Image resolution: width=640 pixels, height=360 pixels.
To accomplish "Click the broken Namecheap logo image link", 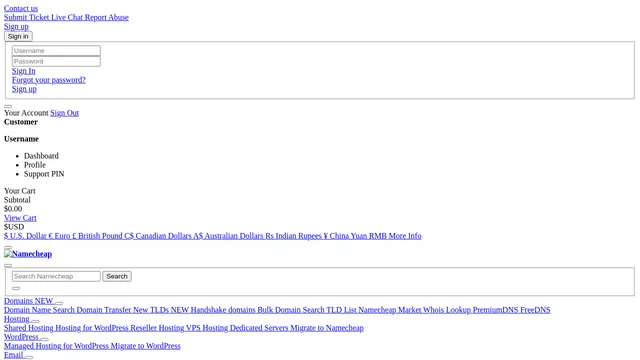I will pyautogui.click(x=28, y=254).
